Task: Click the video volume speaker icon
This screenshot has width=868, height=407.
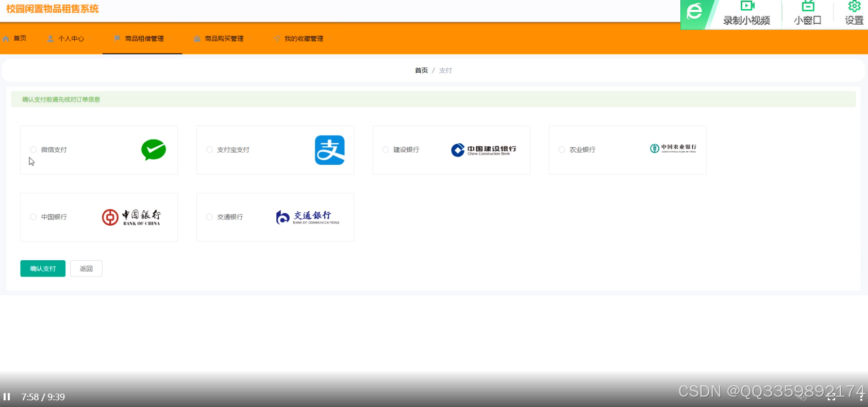Action: tap(802, 397)
